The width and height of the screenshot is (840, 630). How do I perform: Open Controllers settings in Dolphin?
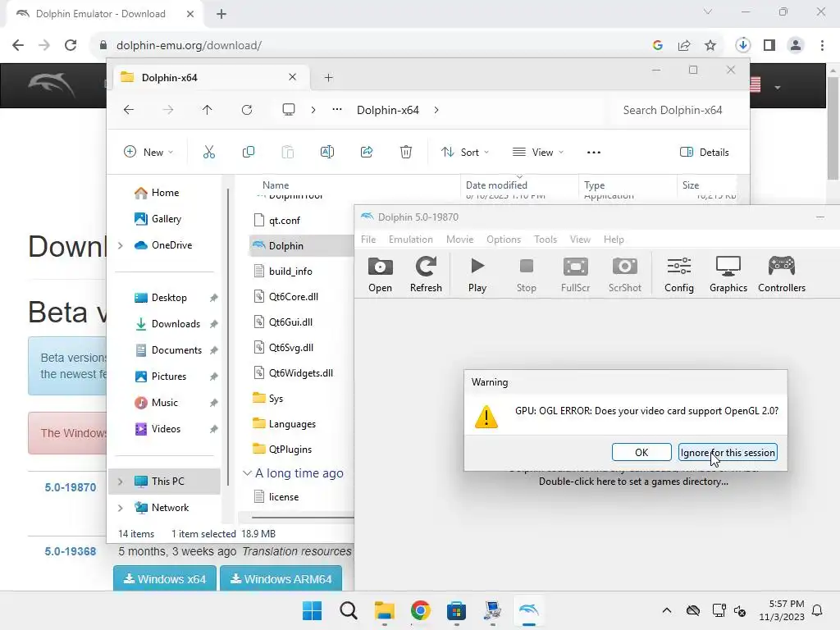click(x=782, y=274)
